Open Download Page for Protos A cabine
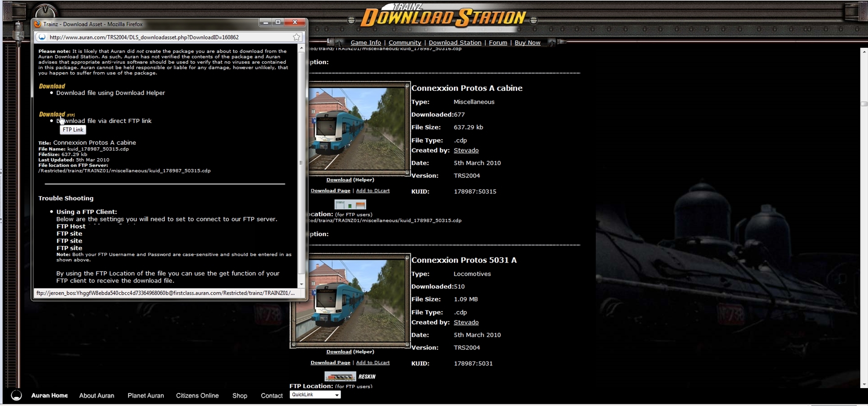This screenshot has height=406, width=868. click(331, 191)
